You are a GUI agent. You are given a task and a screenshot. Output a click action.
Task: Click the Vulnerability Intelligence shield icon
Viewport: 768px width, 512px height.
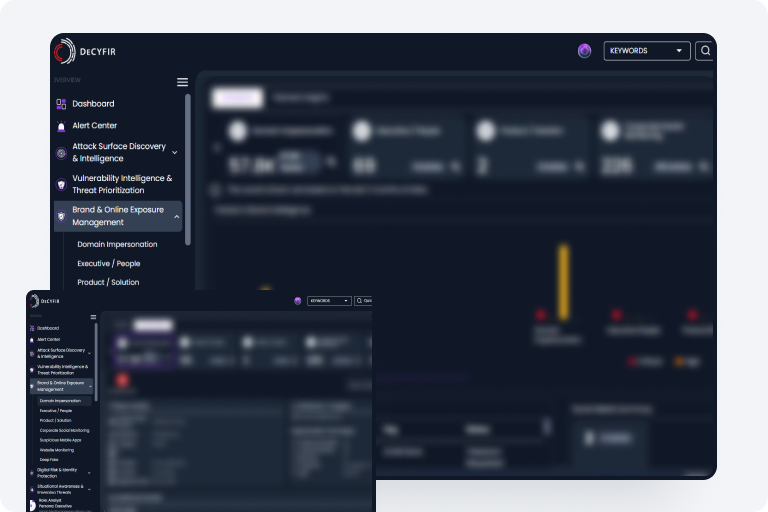(x=61, y=185)
